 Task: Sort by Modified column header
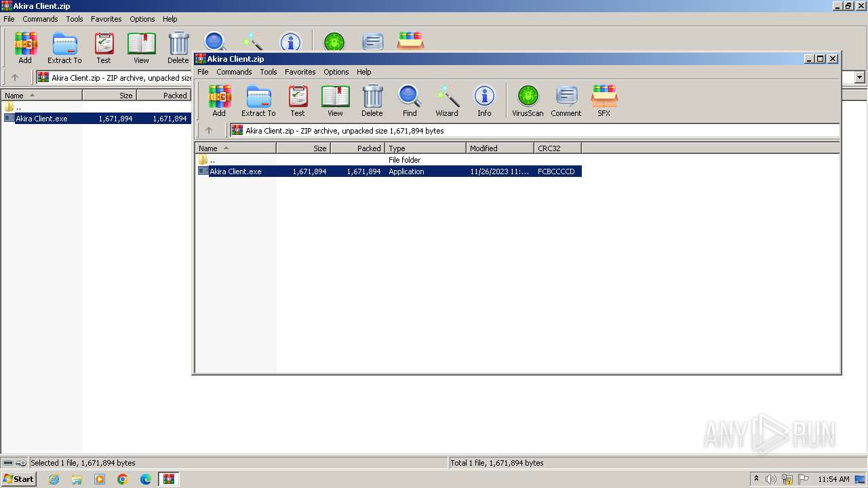click(x=500, y=148)
